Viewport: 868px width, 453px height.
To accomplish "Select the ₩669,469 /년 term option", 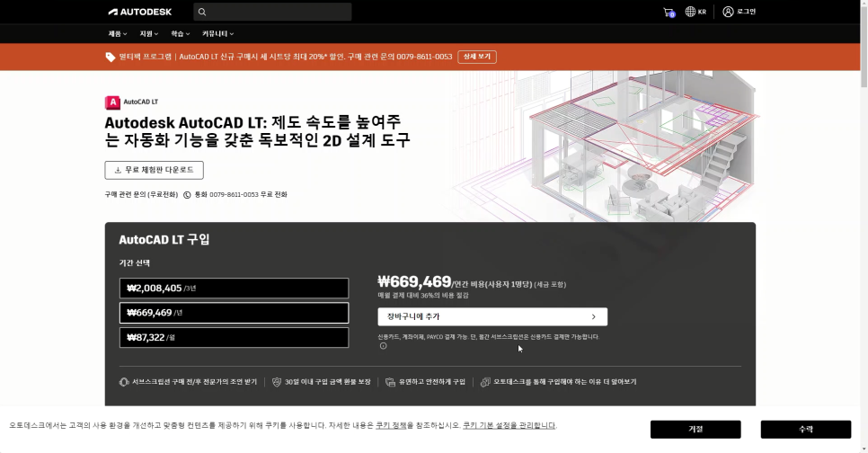I will (x=235, y=313).
